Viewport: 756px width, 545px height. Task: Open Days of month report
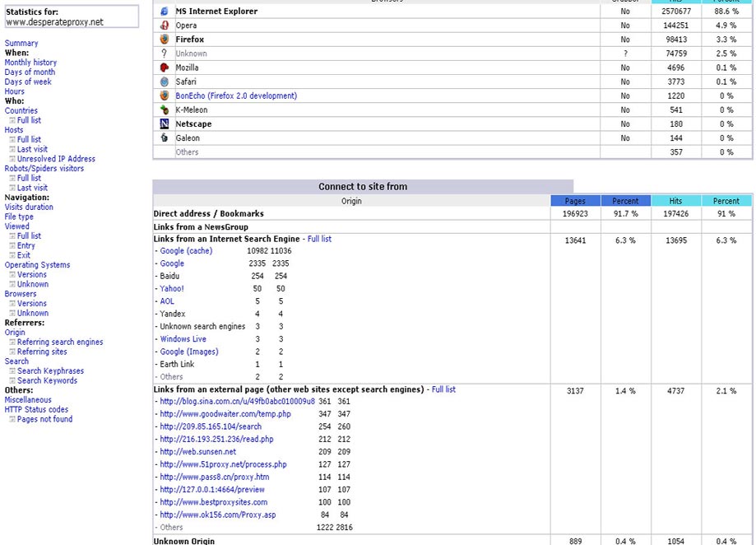pyautogui.click(x=30, y=72)
